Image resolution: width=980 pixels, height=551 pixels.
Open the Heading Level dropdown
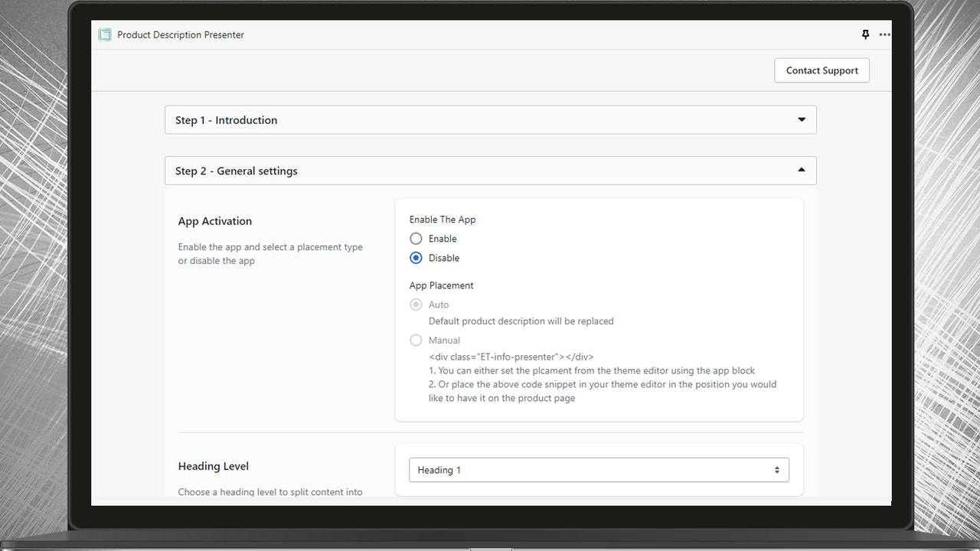pyautogui.click(x=599, y=469)
